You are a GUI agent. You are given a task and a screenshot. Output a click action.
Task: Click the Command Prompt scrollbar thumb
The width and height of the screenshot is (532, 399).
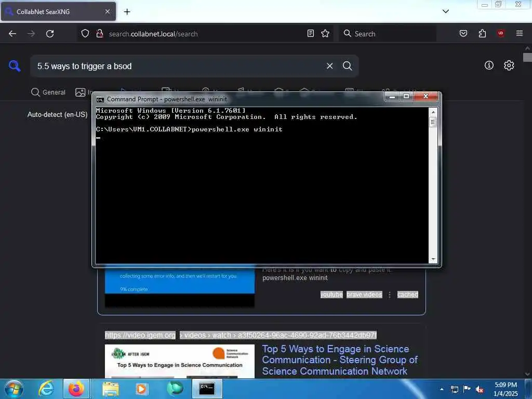point(433,122)
